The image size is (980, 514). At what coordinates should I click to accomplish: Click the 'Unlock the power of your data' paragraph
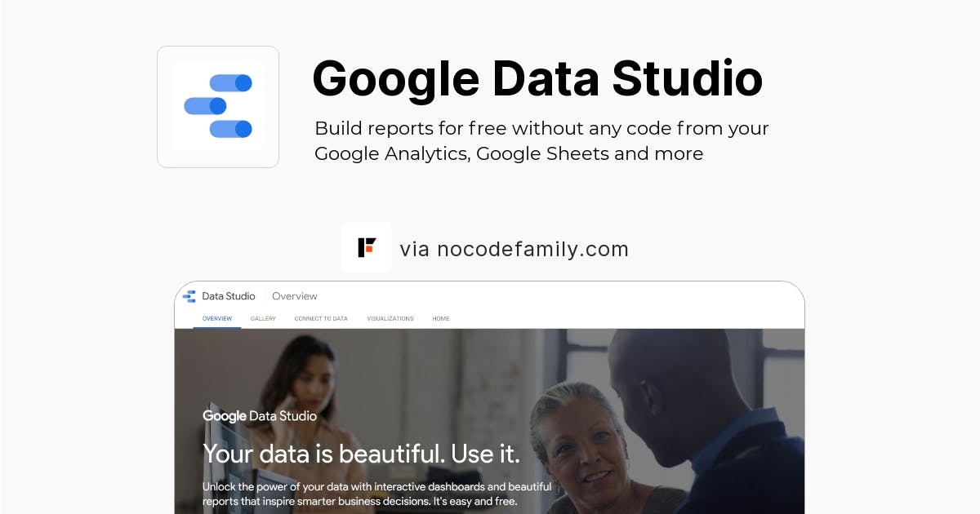pyautogui.click(x=377, y=494)
